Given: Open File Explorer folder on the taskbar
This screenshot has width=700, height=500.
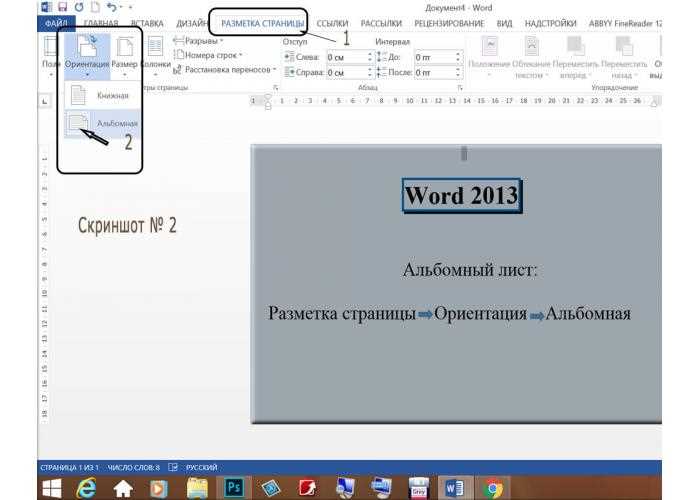Looking at the screenshot, I should [197, 488].
